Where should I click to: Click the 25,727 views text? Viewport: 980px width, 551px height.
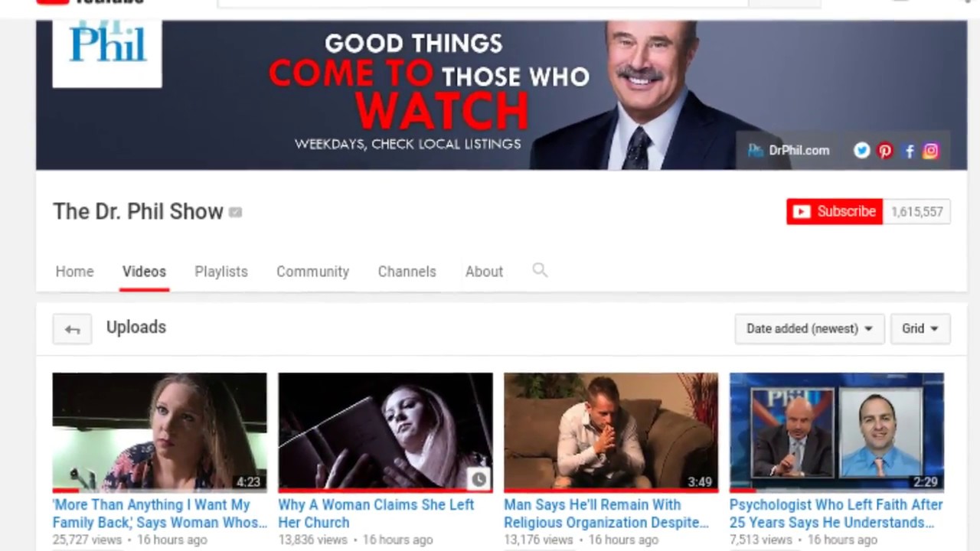pos(87,540)
